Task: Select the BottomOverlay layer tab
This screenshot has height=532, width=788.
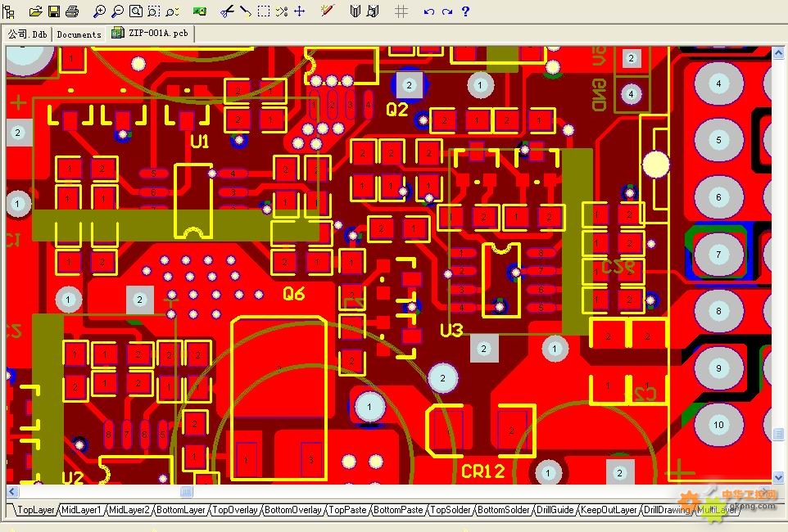Action: [x=292, y=510]
